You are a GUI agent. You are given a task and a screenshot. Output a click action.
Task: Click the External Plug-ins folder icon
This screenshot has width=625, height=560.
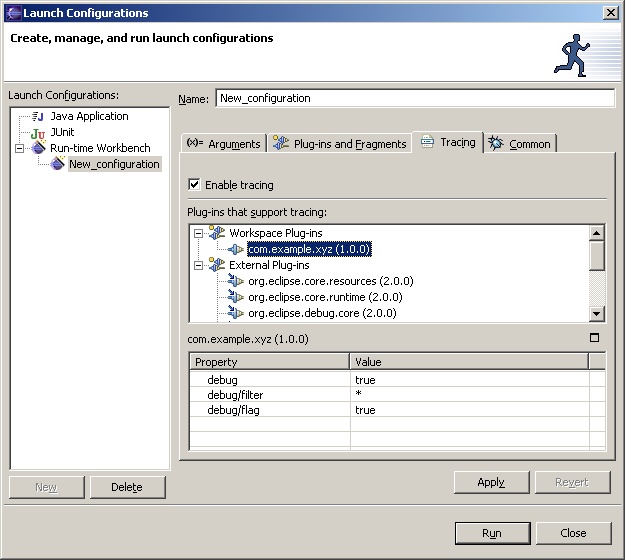pyautogui.click(x=217, y=265)
